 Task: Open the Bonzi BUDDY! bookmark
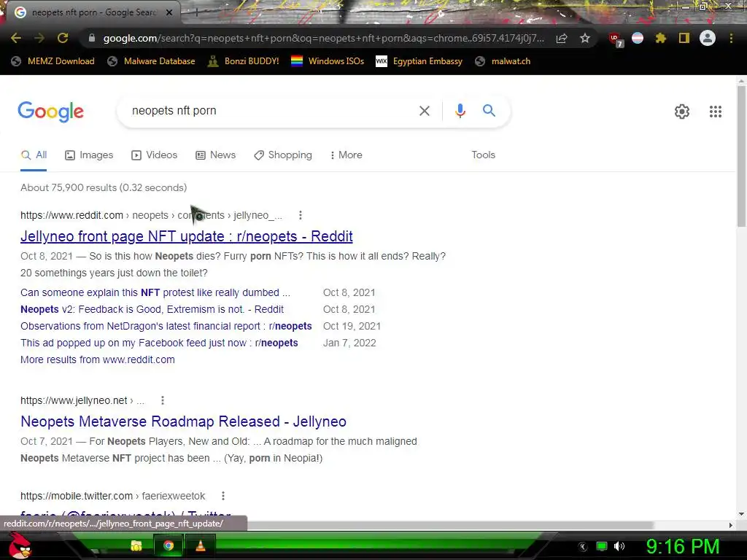tap(244, 61)
